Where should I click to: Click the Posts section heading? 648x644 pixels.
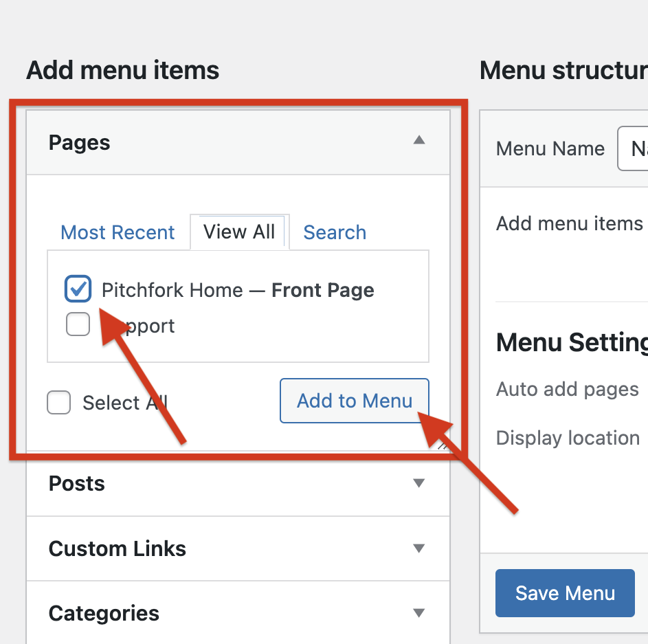click(77, 483)
